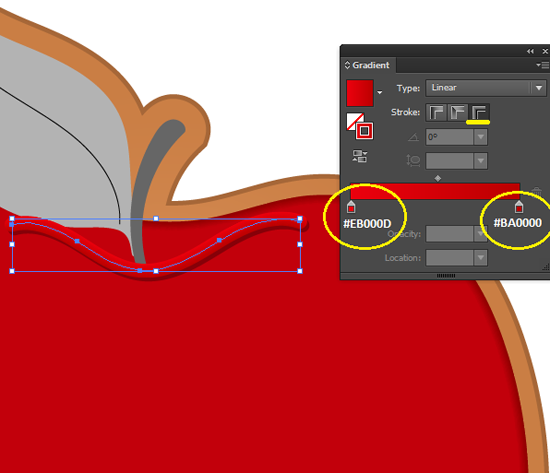The image size is (550, 473).
Task: Click the left-middle bounding box handle
Action: 12,244
